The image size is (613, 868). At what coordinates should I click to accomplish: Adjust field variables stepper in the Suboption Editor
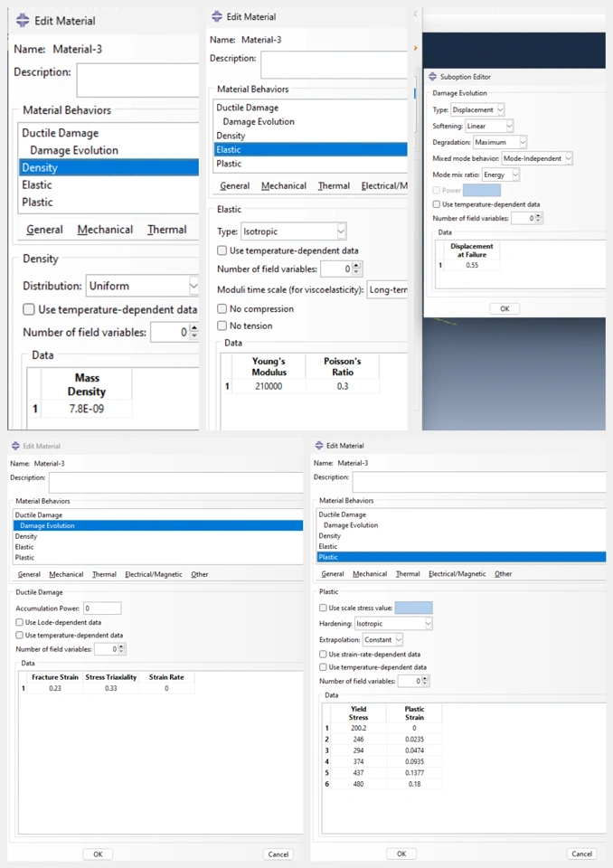pos(539,218)
